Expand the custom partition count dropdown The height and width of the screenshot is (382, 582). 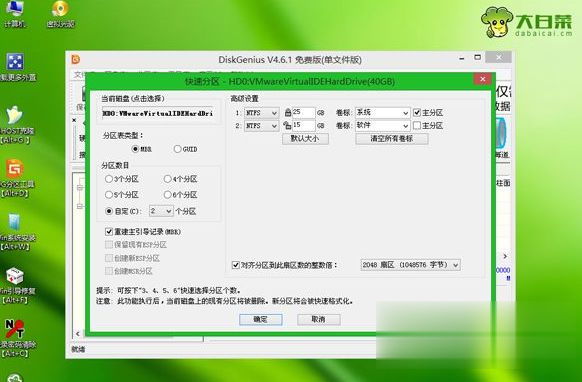[161, 211]
